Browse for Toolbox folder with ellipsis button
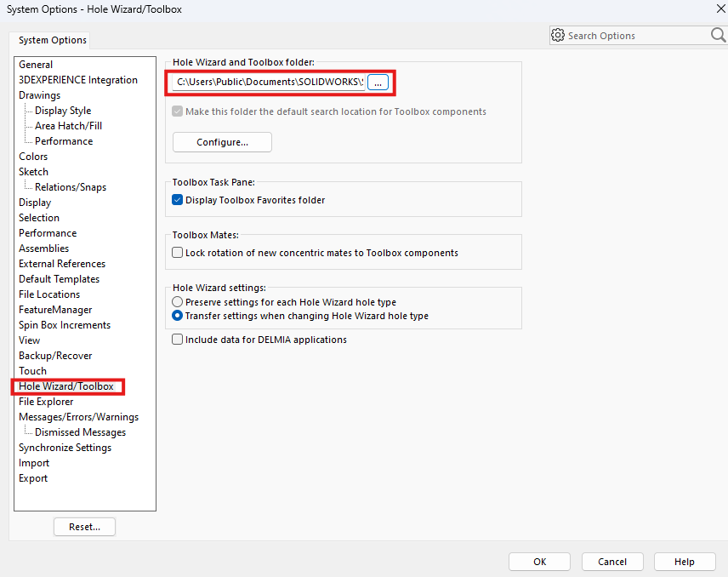Image resolution: width=728 pixels, height=577 pixels. point(378,83)
